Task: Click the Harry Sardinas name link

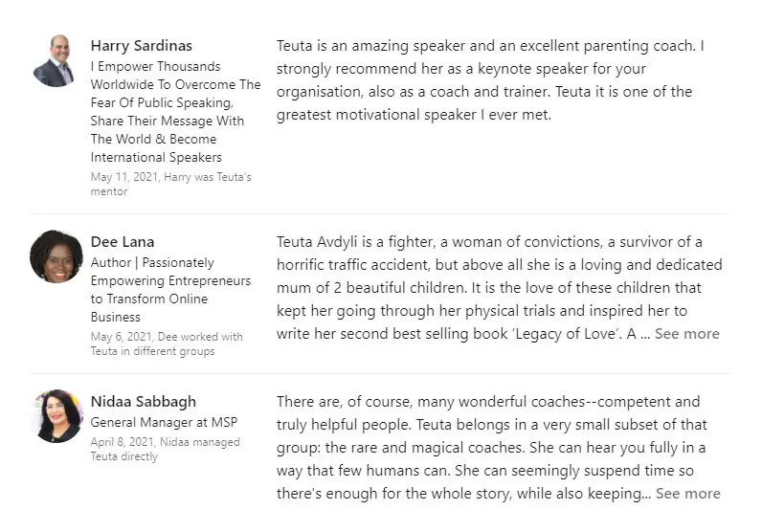Action: coord(142,46)
